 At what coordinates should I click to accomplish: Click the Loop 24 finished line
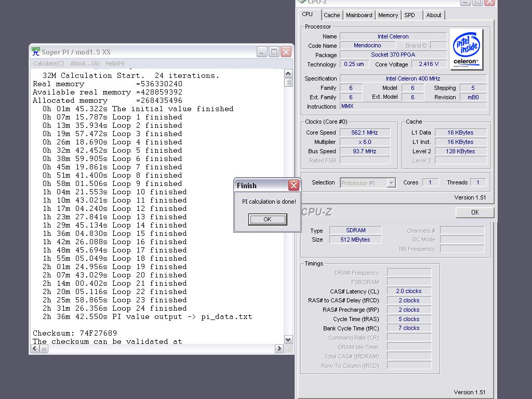pyautogui.click(x=115, y=309)
